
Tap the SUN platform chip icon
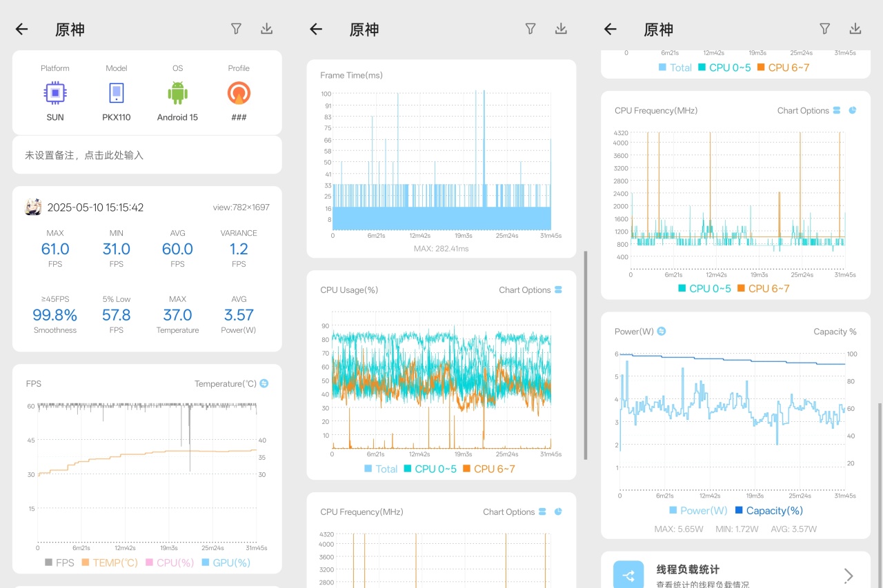pos(55,92)
